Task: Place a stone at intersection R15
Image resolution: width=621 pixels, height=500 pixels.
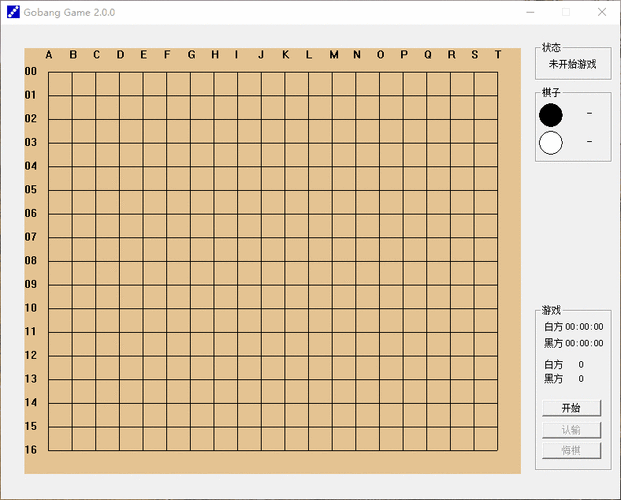Action: (x=451, y=427)
